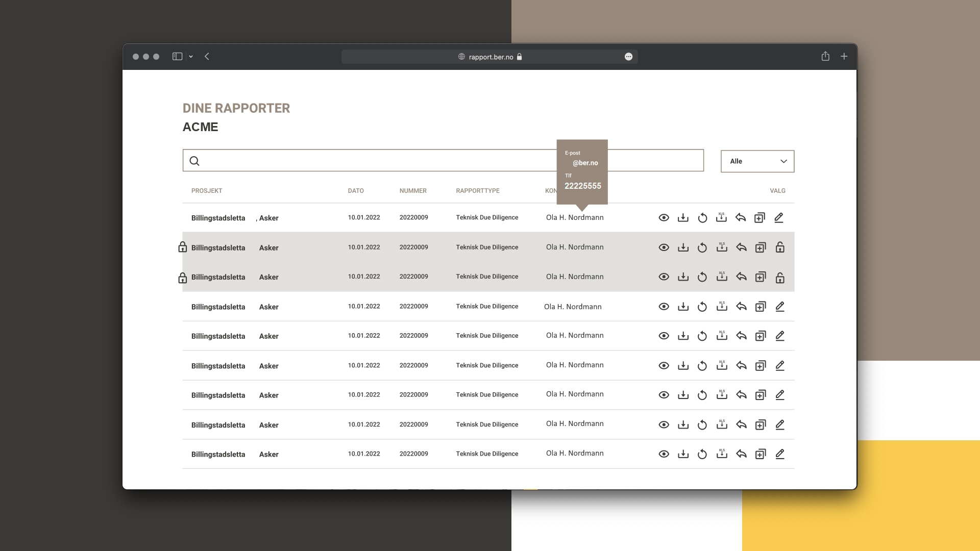Viewport: 980px width, 551px height.
Task: Edit the first row report with the pencil icon
Action: point(779,218)
